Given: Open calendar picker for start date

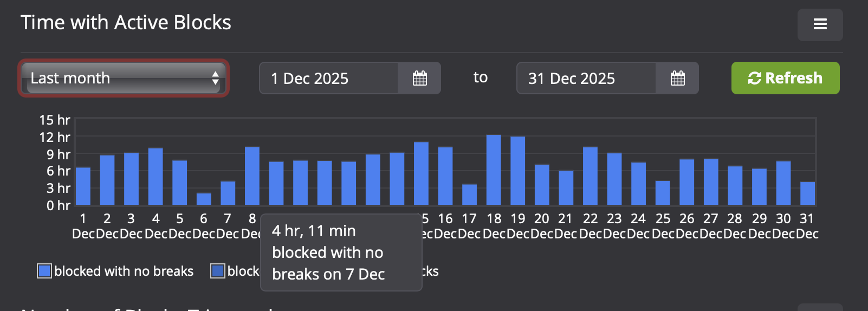Looking at the screenshot, I should click(x=420, y=78).
